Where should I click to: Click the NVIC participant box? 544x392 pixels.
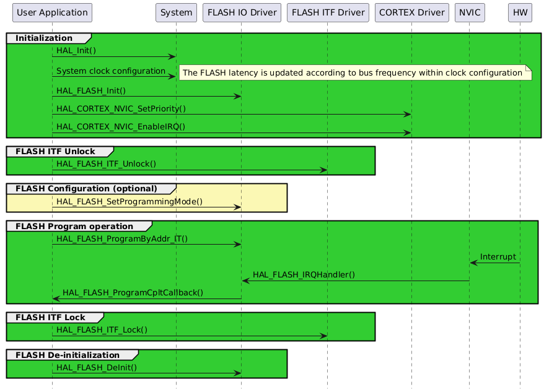470,12
